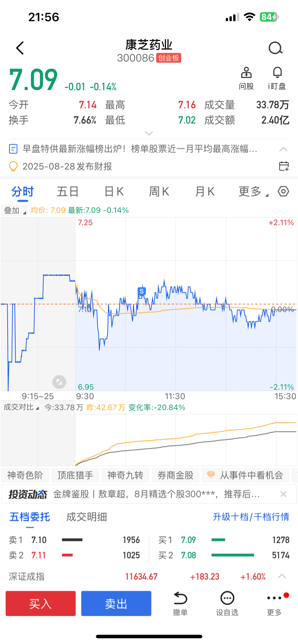Tap the back arrow icon
The image size is (298, 644).
tap(20, 48)
